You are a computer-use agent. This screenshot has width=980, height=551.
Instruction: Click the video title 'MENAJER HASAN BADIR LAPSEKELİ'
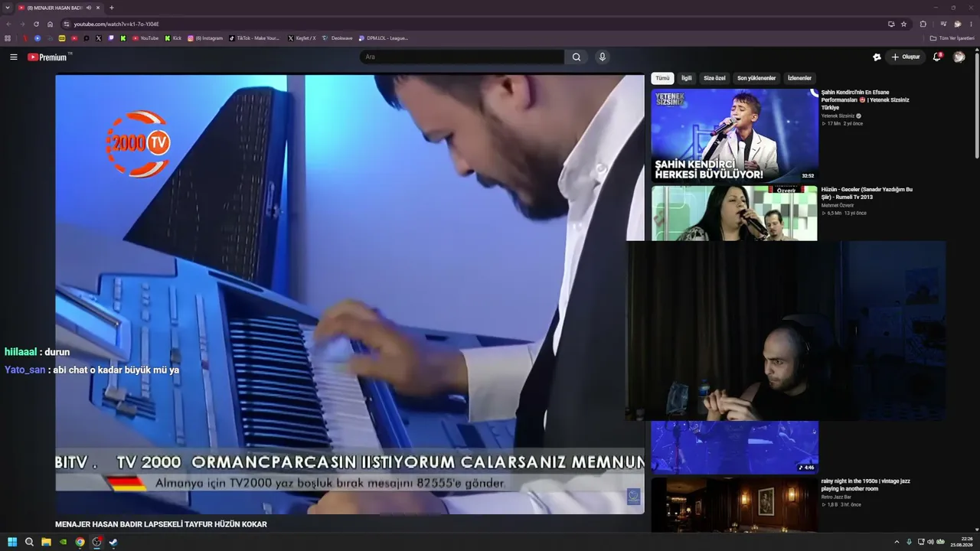click(161, 524)
